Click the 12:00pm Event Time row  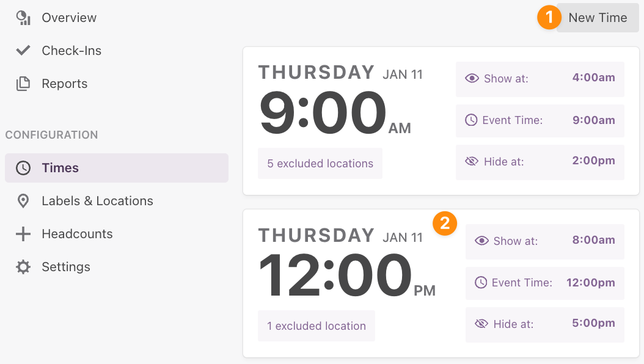point(544,283)
